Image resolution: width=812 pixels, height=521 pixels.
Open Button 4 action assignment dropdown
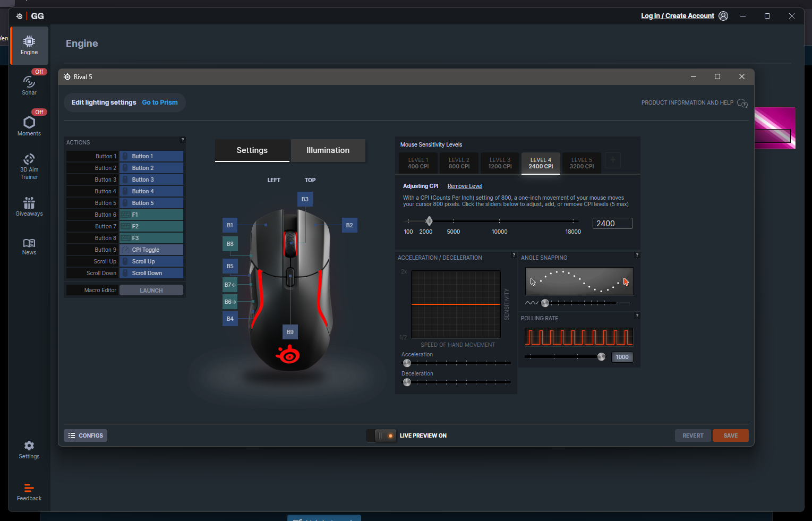tap(151, 191)
